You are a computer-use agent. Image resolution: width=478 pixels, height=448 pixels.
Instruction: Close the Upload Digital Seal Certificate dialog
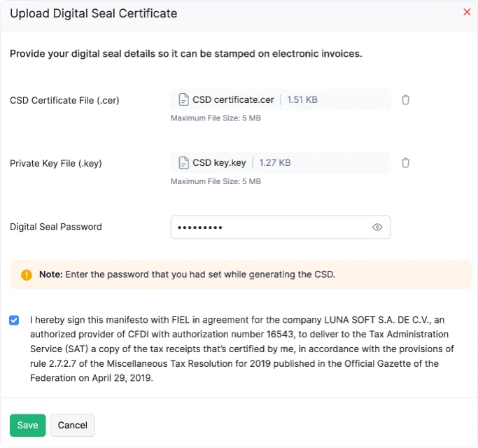point(467,12)
